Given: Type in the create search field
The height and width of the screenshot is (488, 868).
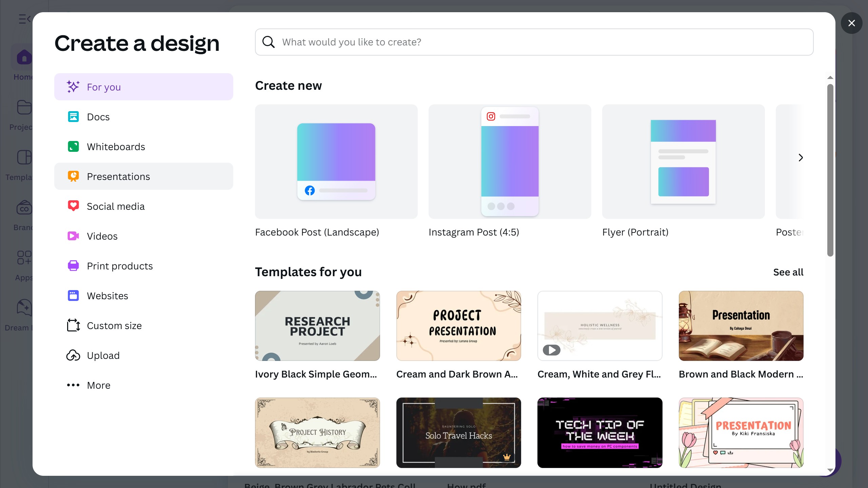Looking at the screenshot, I should (542, 42).
